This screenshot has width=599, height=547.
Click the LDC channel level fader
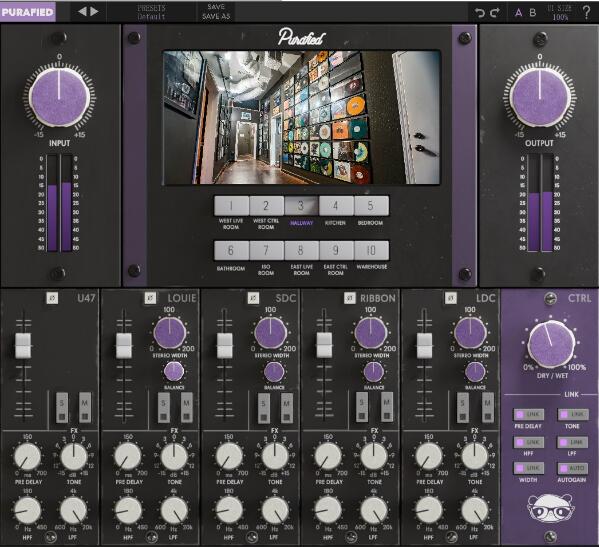tap(424, 345)
